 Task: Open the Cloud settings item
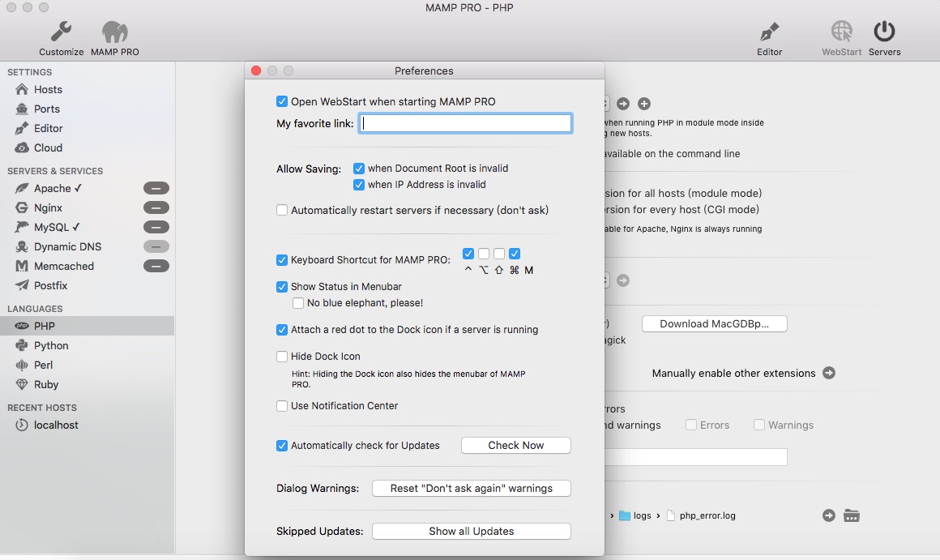48,147
